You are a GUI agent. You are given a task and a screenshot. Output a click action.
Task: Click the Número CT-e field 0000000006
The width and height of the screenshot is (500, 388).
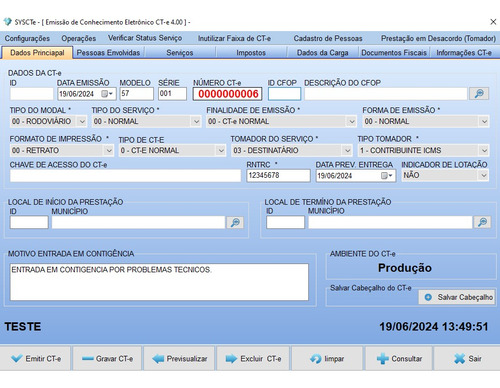[228, 94]
